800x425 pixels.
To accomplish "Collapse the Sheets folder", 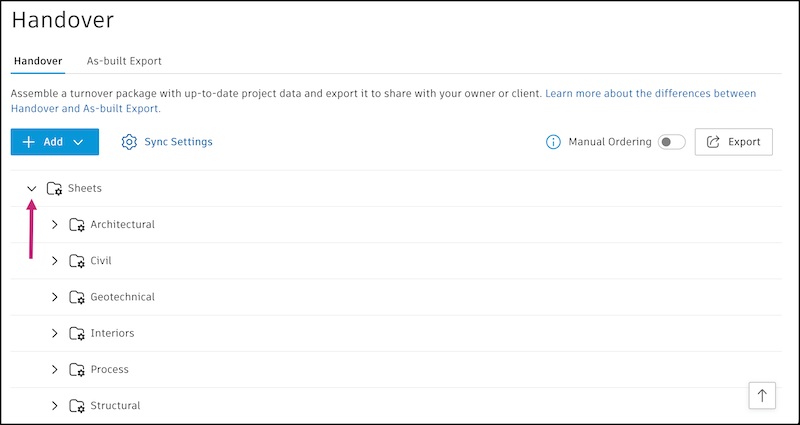I will [32, 188].
